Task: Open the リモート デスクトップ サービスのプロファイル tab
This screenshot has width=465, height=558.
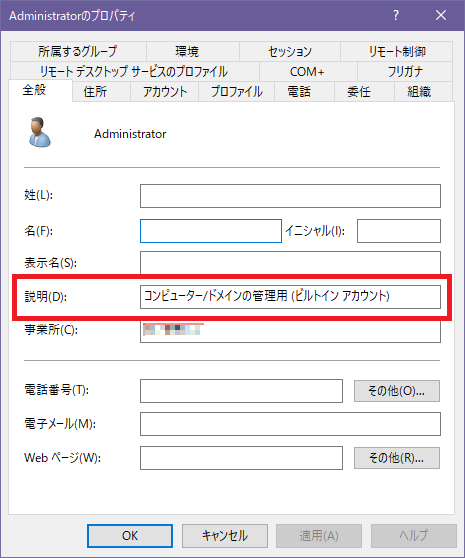Action: coord(134,72)
